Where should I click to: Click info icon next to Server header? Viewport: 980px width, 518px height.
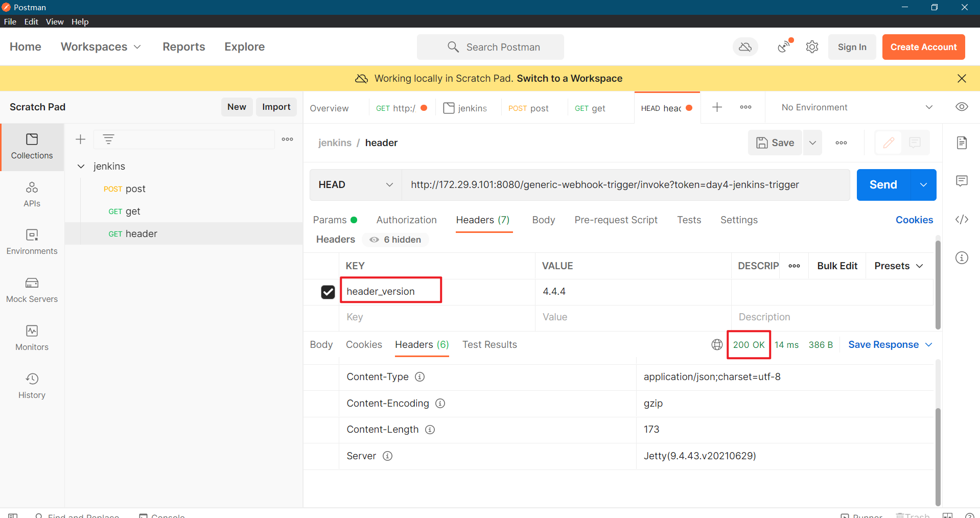(x=387, y=456)
